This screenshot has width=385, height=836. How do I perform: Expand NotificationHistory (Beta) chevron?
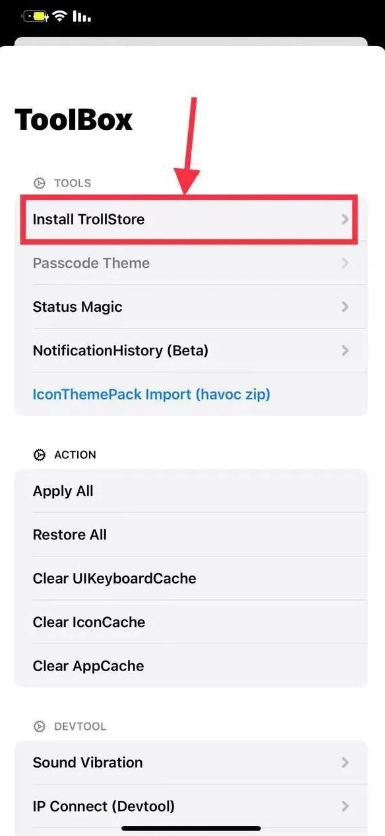pyautogui.click(x=345, y=350)
